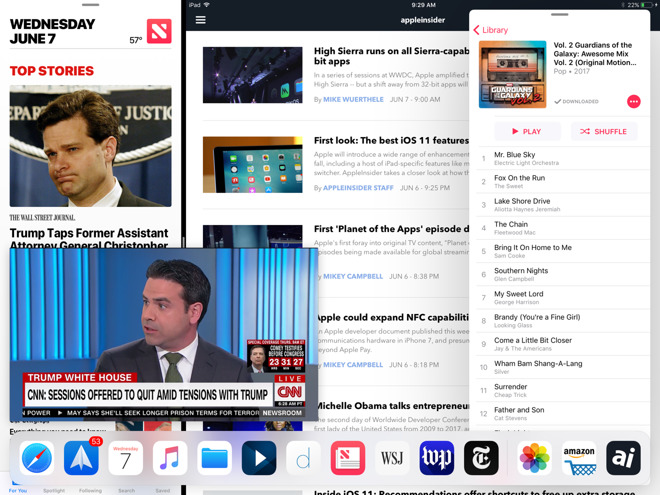Tap the battery indicator in status bar
Screen dimensions: 660x495
(x=649, y=5)
